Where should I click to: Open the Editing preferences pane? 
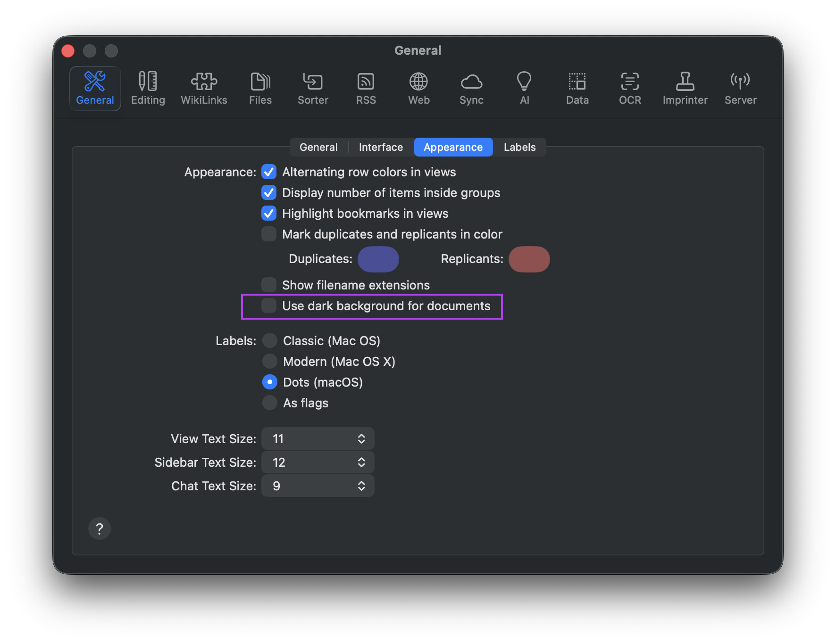tap(148, 88)
